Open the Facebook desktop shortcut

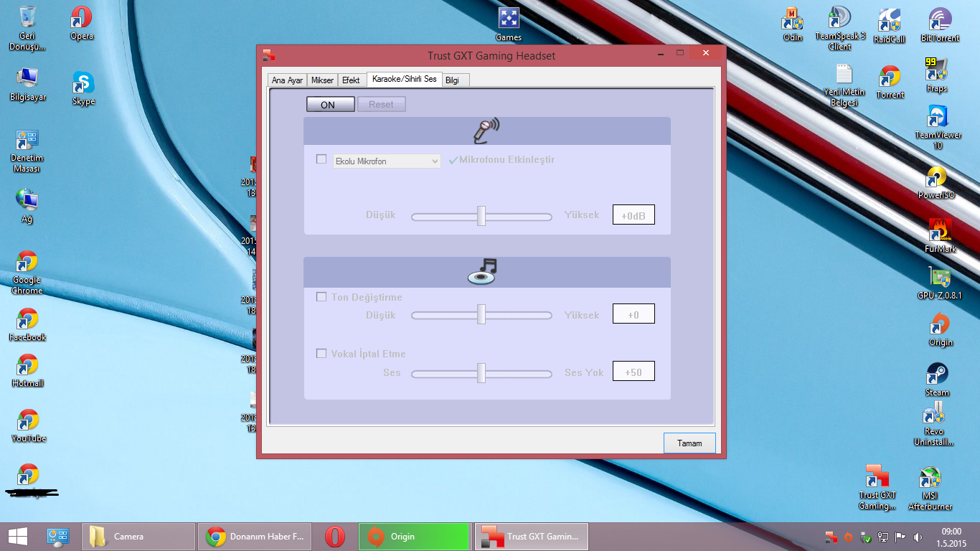[x=27, y=325]
